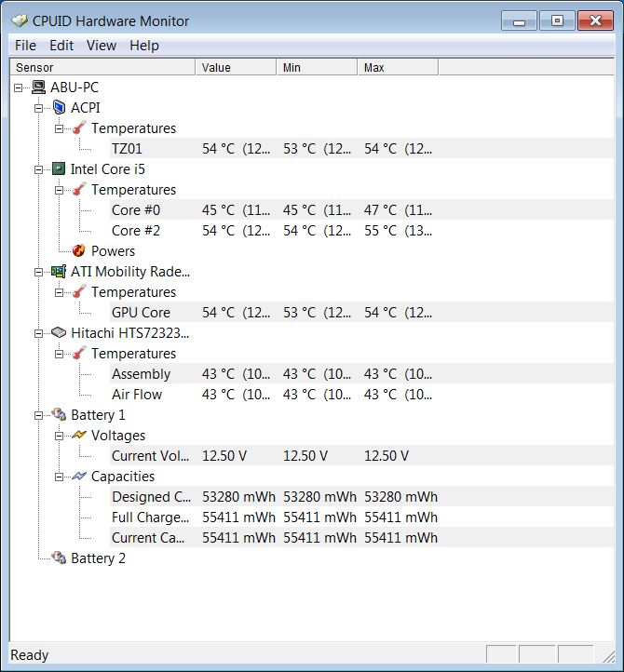624x672 pixels.
Task: Click the ACPI shield icon
Action: tap(59, 108)
